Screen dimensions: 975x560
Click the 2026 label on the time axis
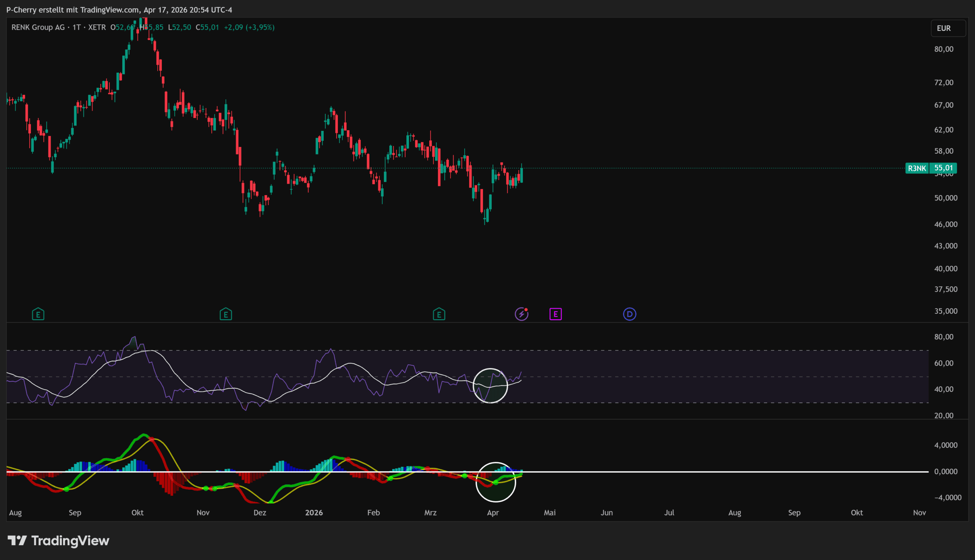pyautogui.click(x=314, y=513)
